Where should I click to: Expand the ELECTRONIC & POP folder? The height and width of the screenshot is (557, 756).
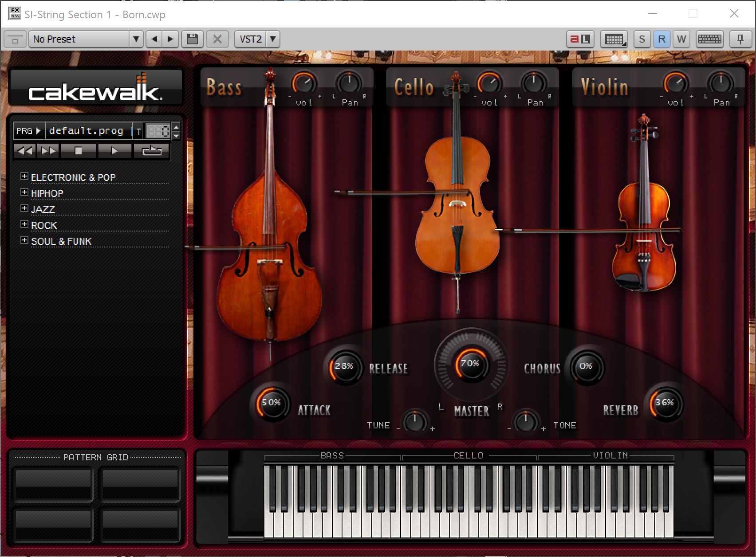coord(24,177)
